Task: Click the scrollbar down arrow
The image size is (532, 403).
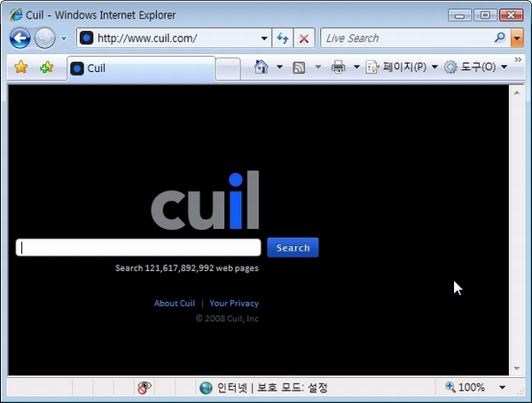Action: 517,368
